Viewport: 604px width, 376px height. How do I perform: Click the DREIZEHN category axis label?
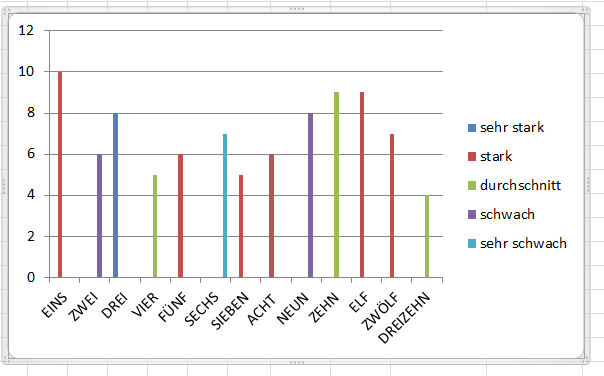click(404, 318)
